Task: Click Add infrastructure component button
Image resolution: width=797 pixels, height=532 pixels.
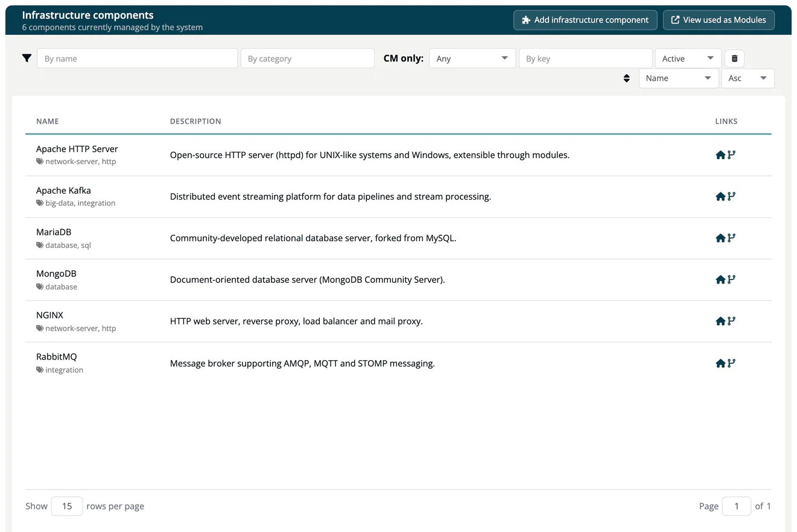Action: [585, 20]
